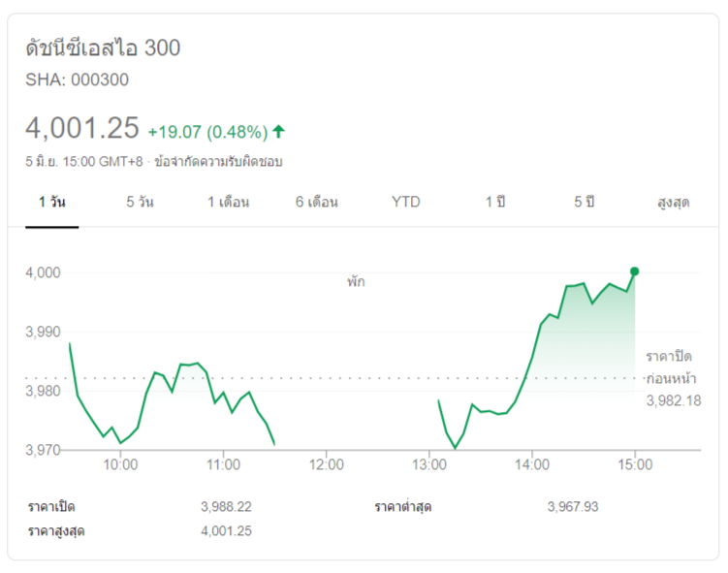Viewport: 728px width, 573px height.
Task: Select the YTD tab
Action: click(406, 203)
